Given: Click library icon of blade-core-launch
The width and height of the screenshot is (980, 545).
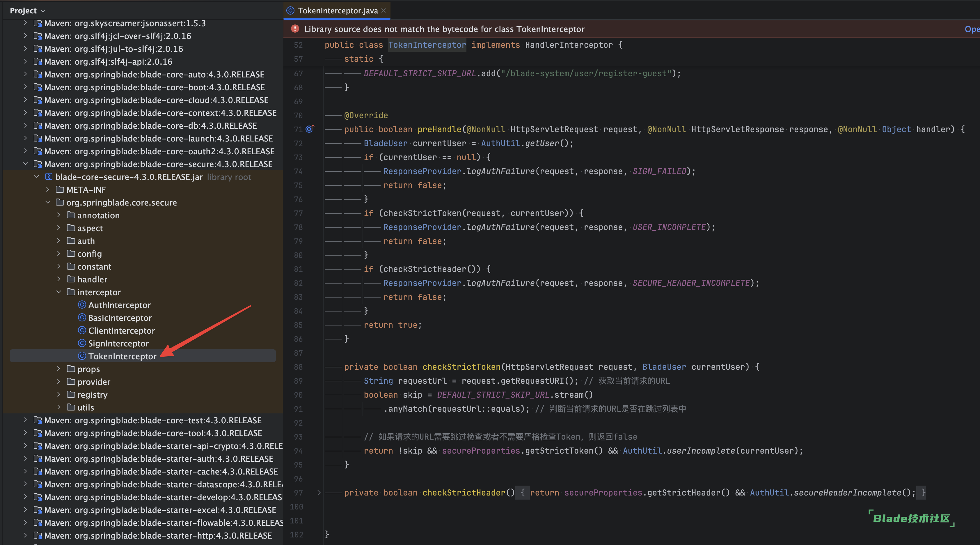Looking at the screenshot, I should (x=38, y=139).
